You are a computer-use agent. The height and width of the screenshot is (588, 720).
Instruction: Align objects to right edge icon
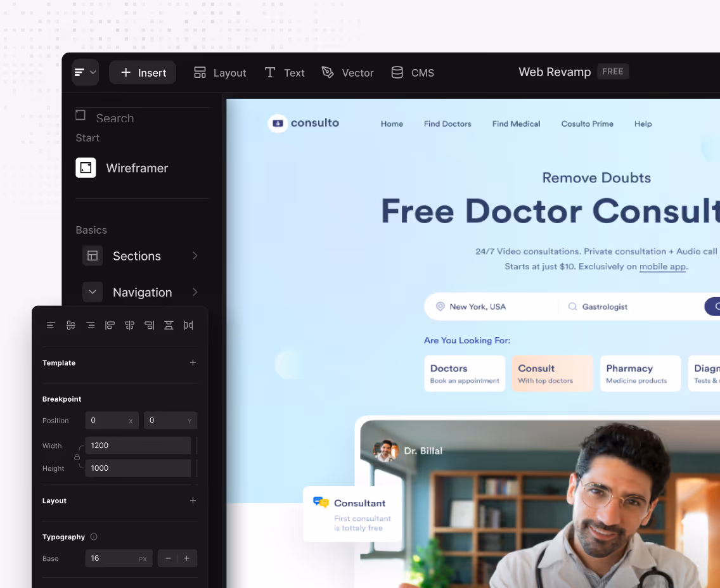[149, 326]
